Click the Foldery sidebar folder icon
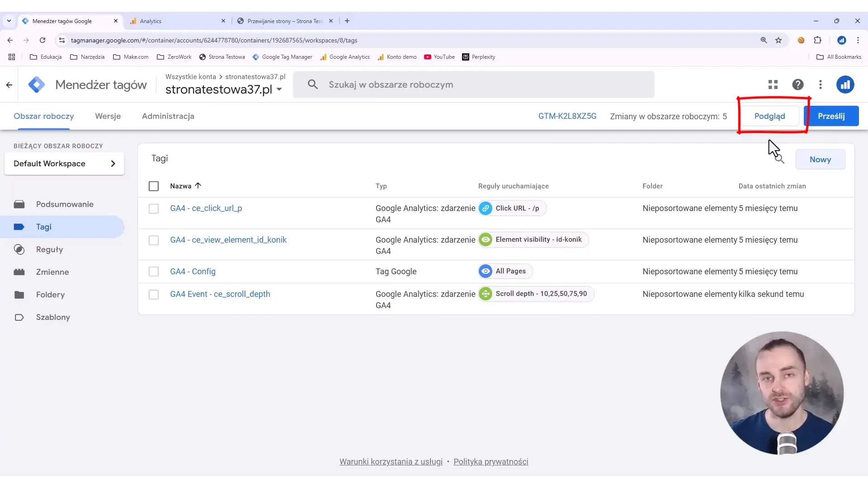868x488 pixels. pyautogui.click(x=19, y=295)
